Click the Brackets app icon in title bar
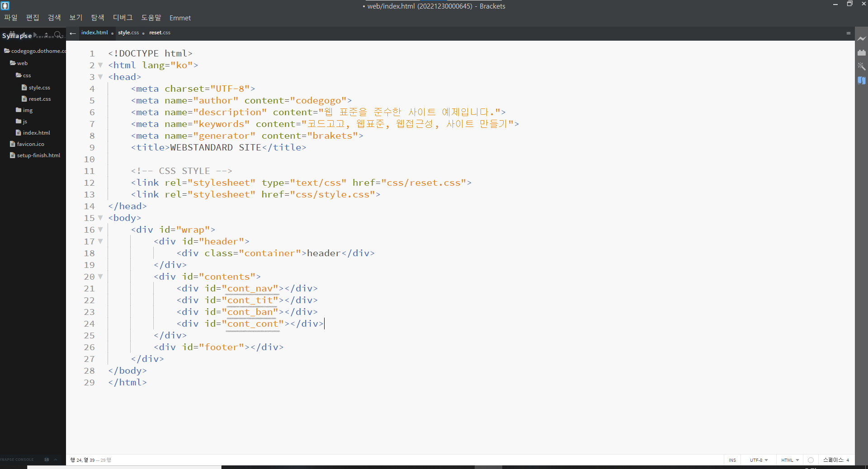Viewport: 868px width, 469px height. point(5,6)
